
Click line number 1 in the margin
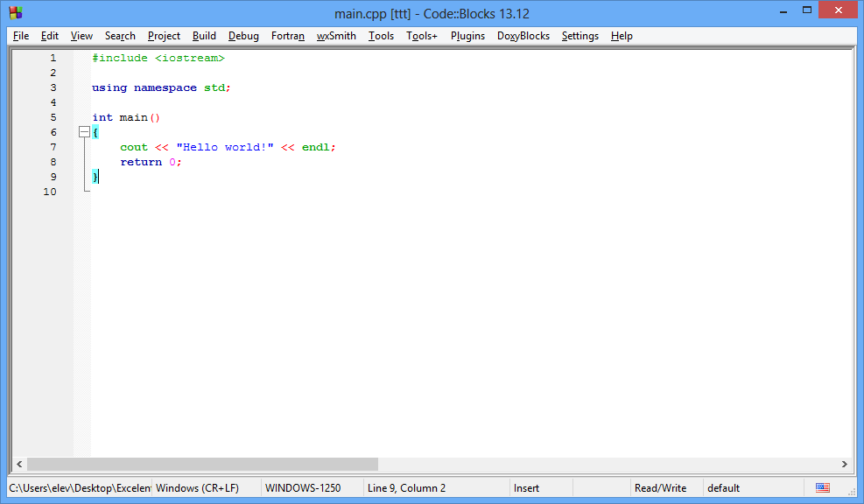(53, 58)
